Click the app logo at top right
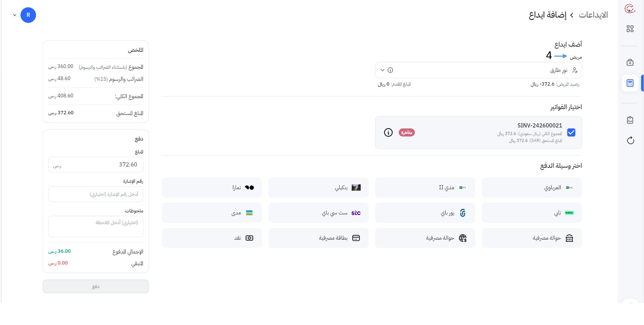Image resolution: width=644 pixels, height=325 pixels. pyautogui.click(x=630, y=9)
